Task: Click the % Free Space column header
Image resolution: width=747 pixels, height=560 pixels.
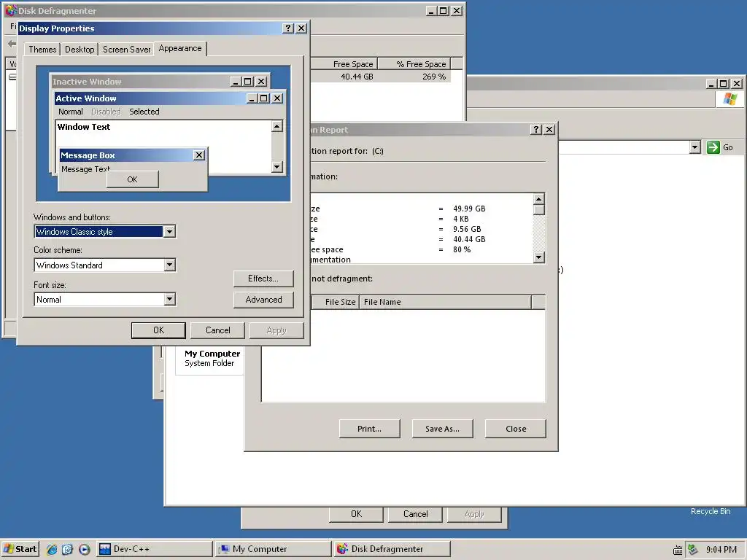Action: point(414,64)
